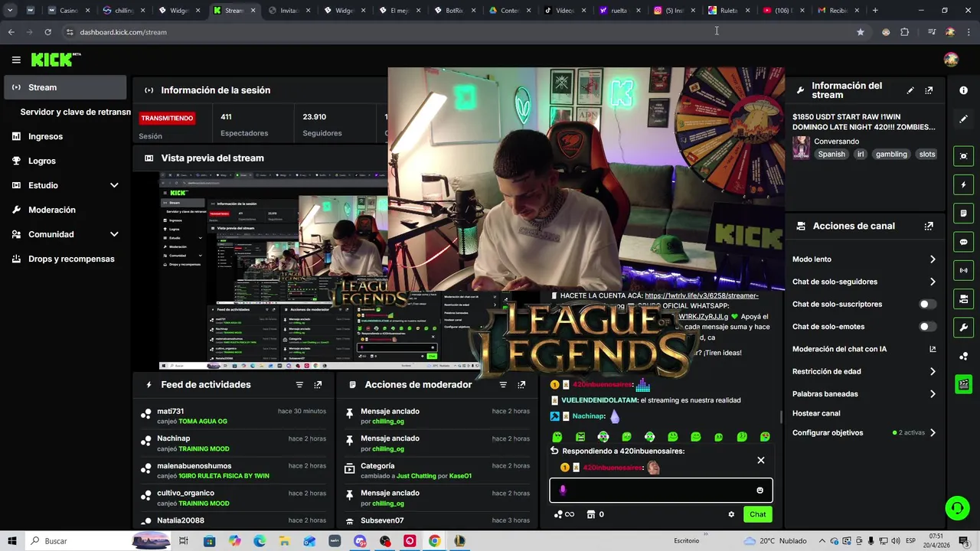Send message with the green Chat button

[x=757, y=514]
